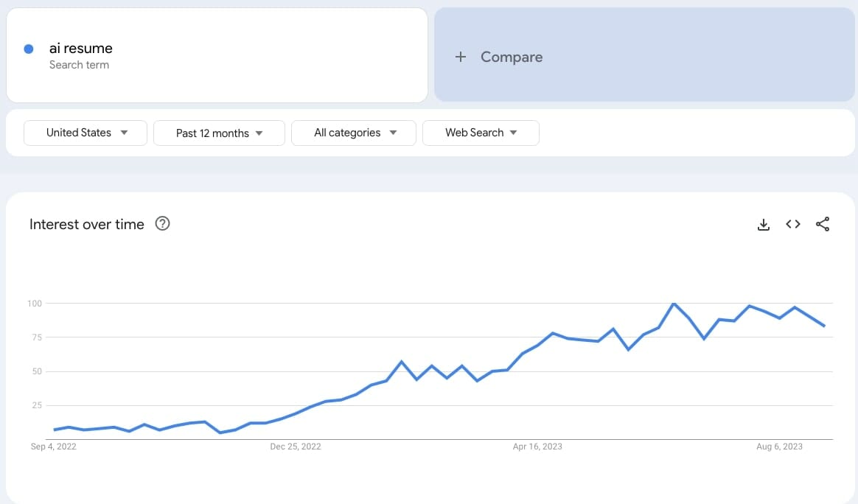Expand the Past 12 months time range

click(219, 133)
